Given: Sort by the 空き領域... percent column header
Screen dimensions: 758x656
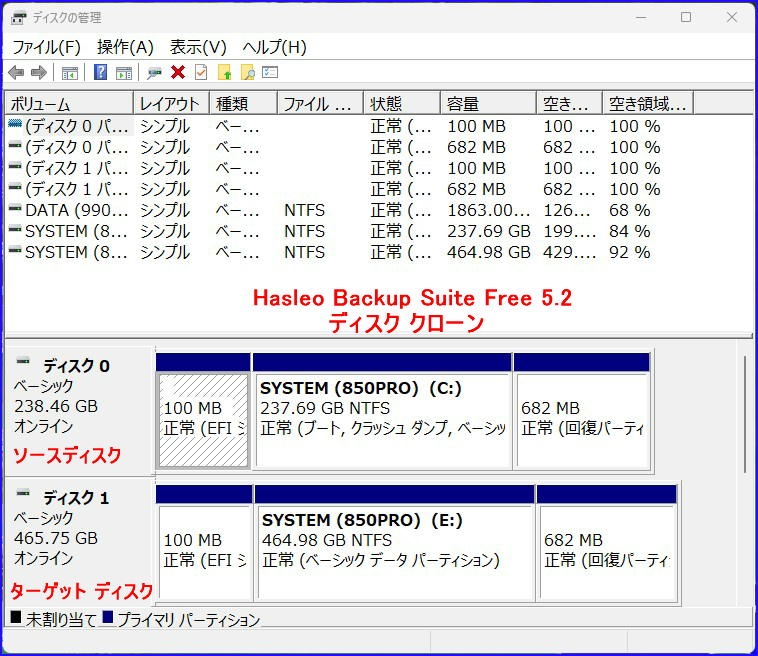Looking at the screenshot, I should 648,104.
